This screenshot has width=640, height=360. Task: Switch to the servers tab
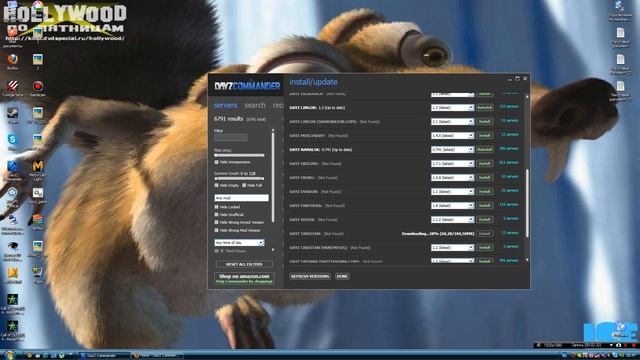coord(225,105)
